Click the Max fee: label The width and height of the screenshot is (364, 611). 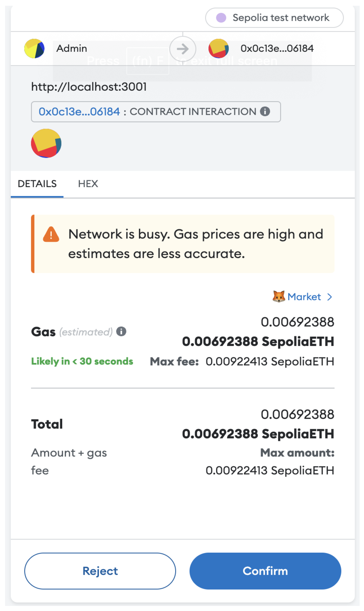click(x=174, y=361)
